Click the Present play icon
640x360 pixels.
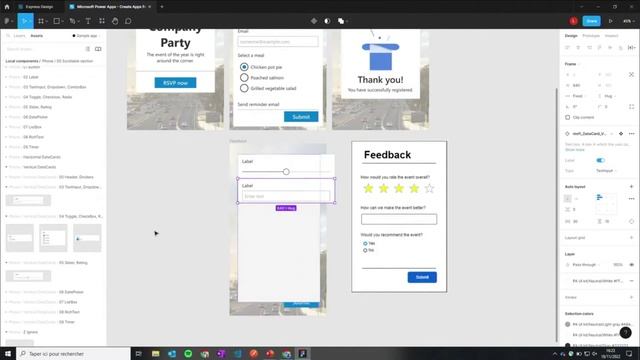611,21
